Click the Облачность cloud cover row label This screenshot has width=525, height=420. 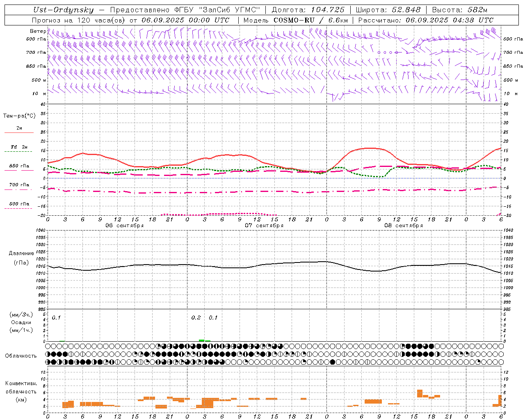coord(21,356)
